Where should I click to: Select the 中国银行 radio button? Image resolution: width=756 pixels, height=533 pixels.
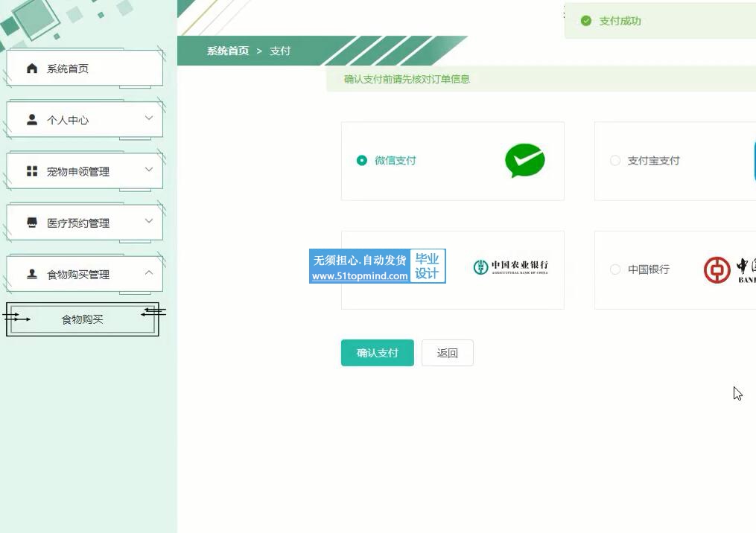pos(615,269)
